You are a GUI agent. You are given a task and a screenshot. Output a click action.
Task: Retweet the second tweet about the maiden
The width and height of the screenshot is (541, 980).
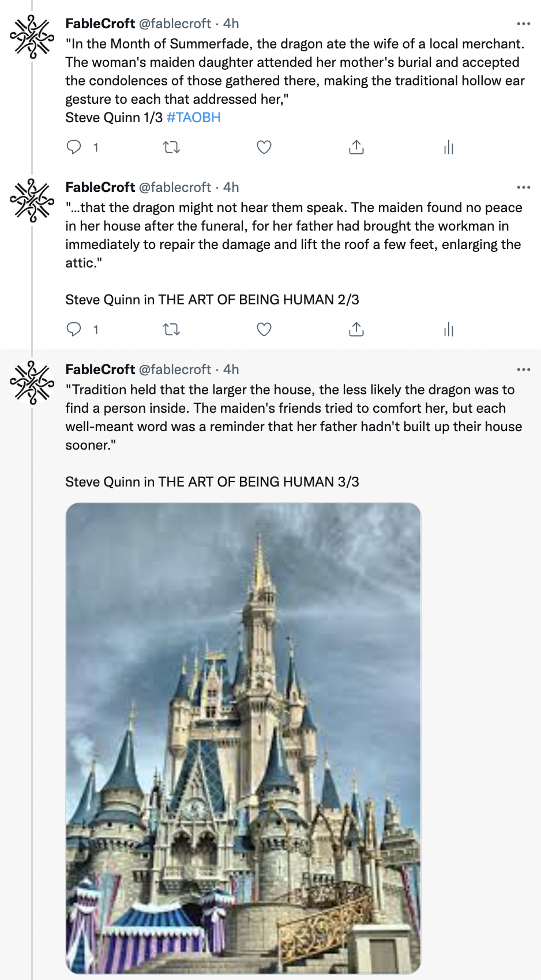[171, 330]
